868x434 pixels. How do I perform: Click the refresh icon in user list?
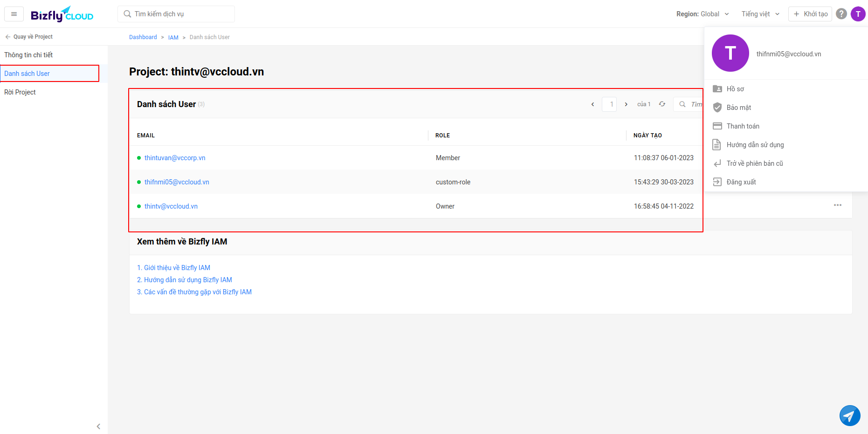[x=662, y=104]
